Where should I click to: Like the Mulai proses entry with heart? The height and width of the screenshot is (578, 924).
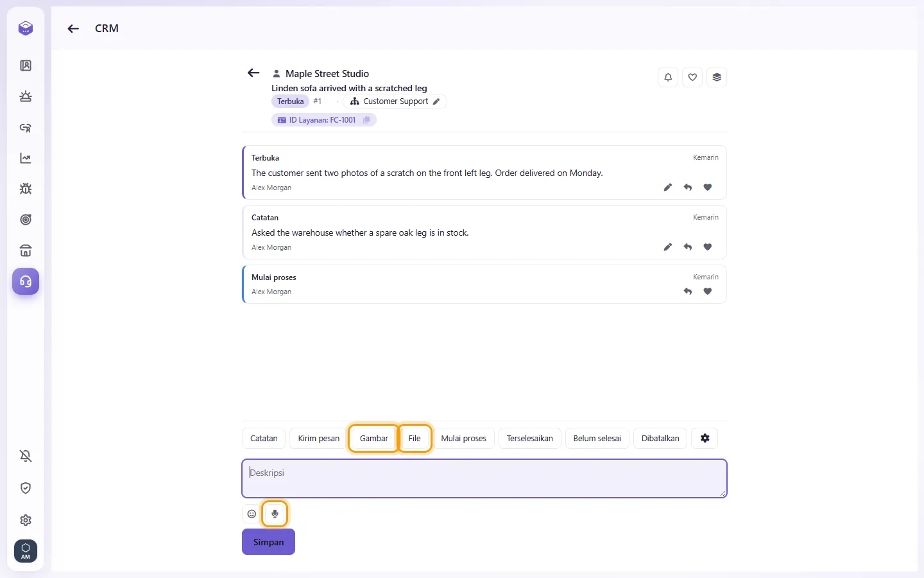(x=708, y=292)
